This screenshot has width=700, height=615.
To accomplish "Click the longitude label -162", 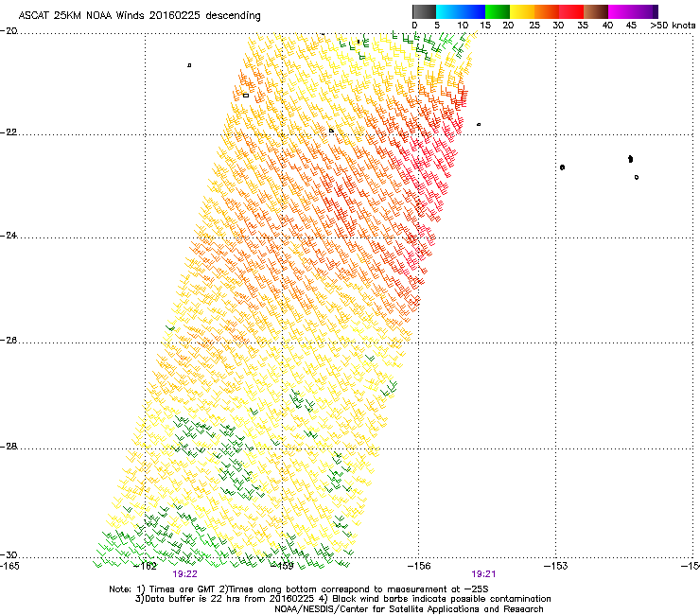I will click(146, 567).
